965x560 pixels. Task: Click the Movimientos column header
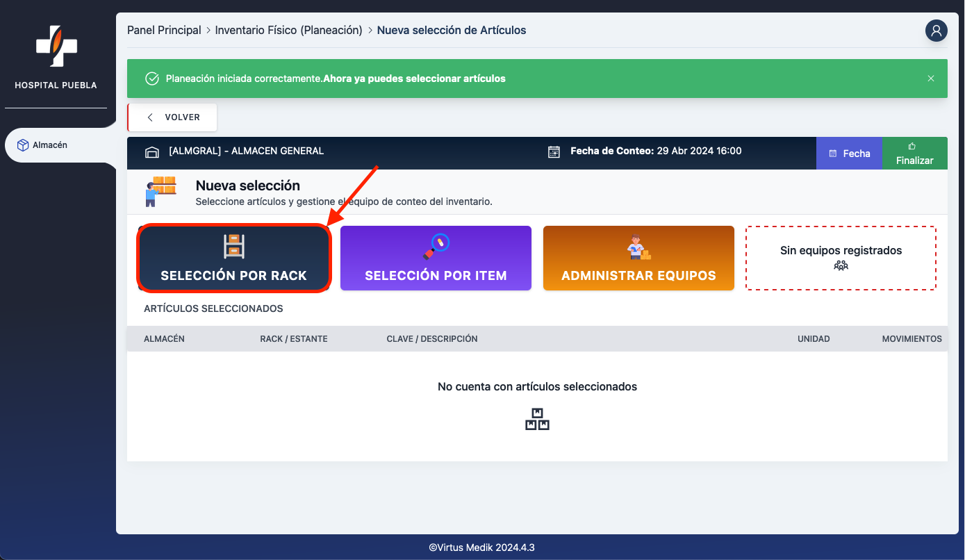tap(912, 339)
